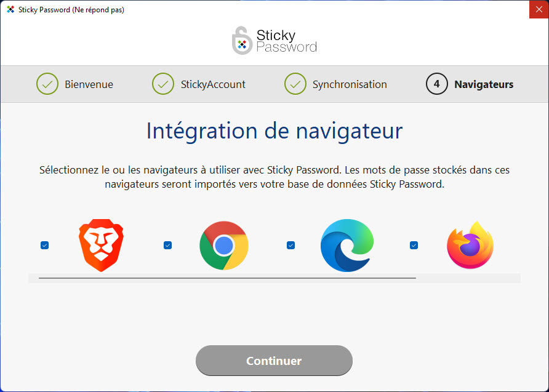Viewport: 549px width, 392px height.
Task: Click the Continuer button
Action: pos(274,361)
